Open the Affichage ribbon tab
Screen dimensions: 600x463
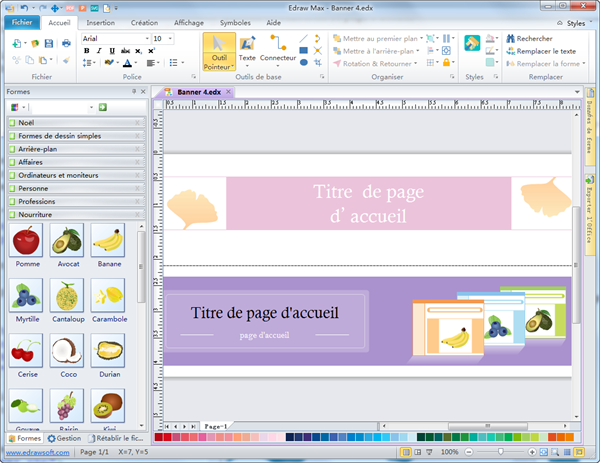[x=189, y=21]
